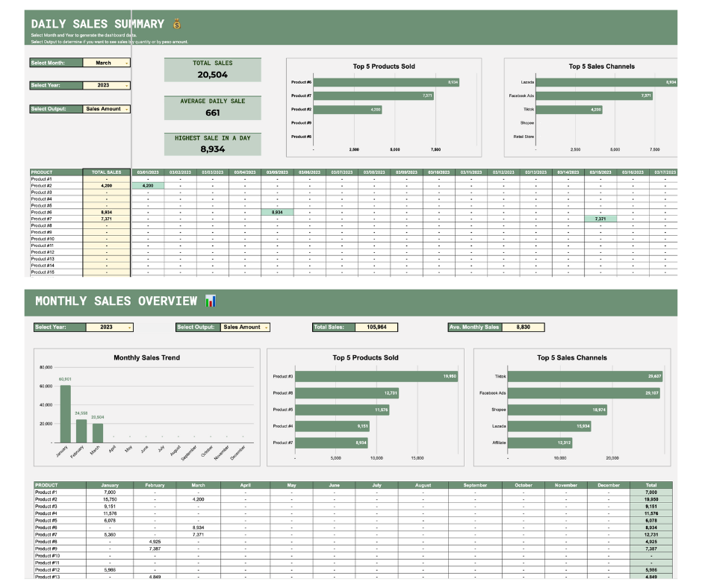
Task: Click the money bag emoji beside Daily Sales Summary
Action: tap(177, 24)
